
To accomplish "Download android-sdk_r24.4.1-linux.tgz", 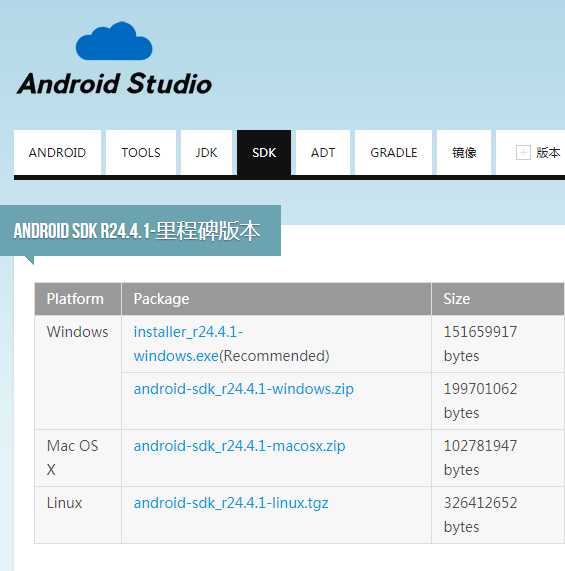I will (231, 503).
